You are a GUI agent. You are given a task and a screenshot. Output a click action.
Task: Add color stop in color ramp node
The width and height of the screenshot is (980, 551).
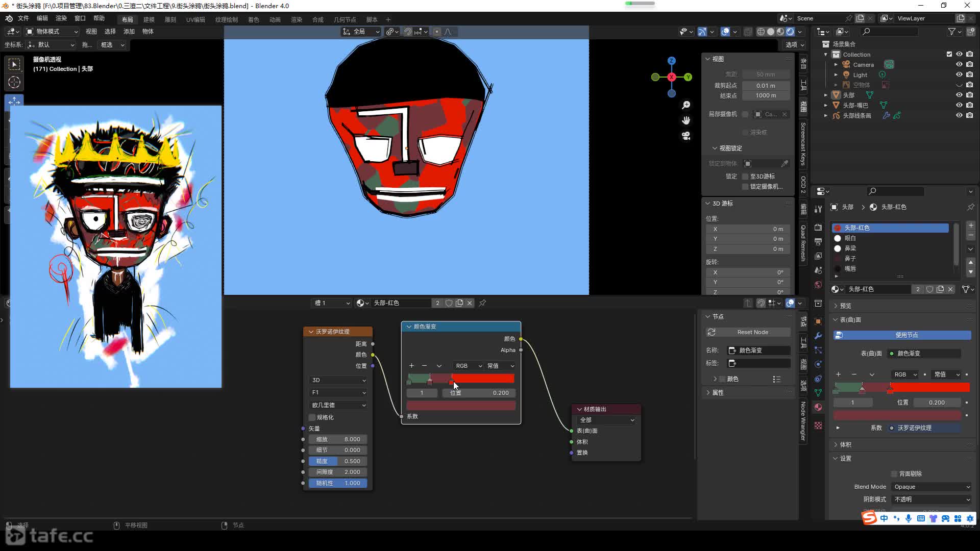point(411,366)
